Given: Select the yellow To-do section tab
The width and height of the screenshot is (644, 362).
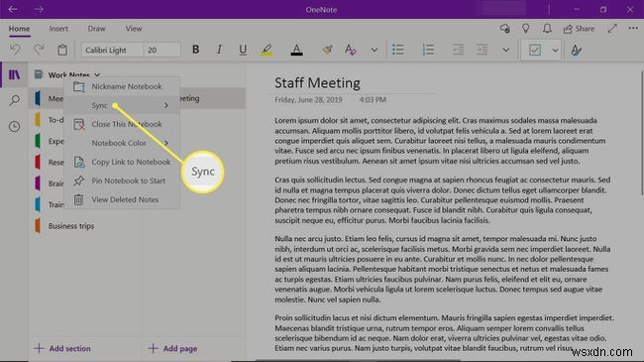Looking at the screenshot, I should (38, 120).
